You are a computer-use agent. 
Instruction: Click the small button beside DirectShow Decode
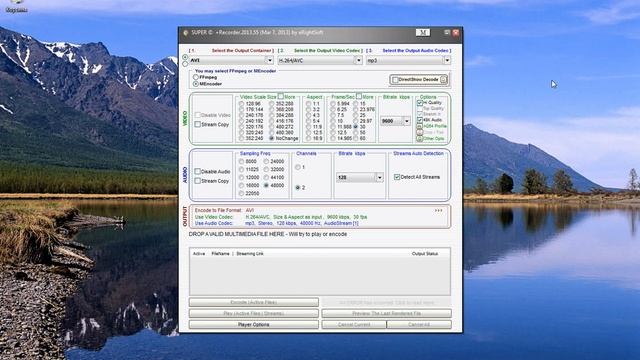point(444,80)
